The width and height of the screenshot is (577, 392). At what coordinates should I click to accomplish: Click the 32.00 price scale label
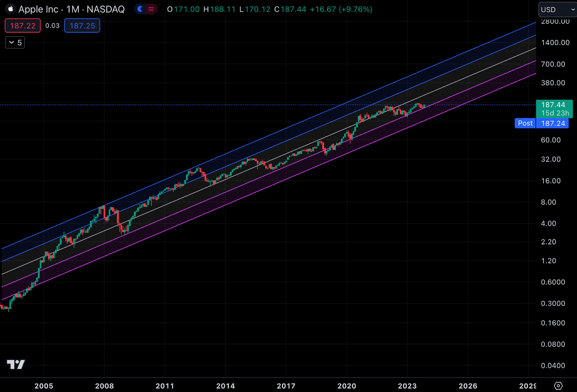[551, 159]
